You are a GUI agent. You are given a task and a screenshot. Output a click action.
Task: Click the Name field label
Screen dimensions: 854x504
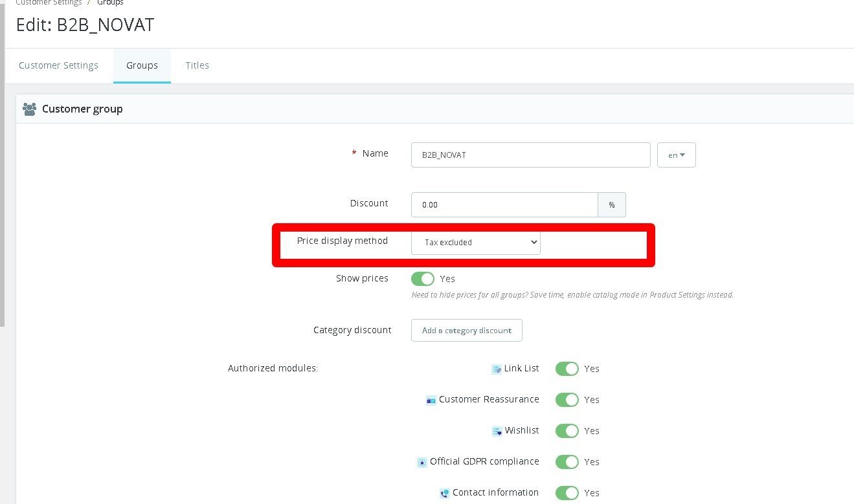[x=376, y=153]
